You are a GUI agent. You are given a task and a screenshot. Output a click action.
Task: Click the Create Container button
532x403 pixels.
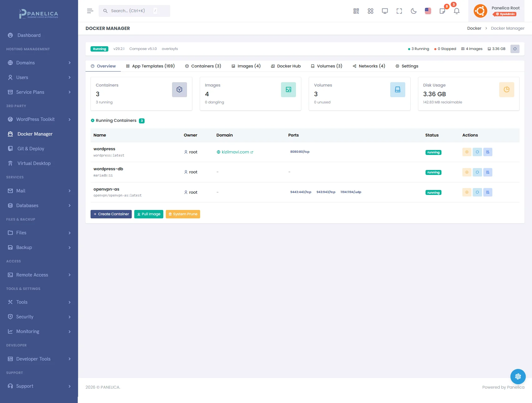[x=111, y=214]
